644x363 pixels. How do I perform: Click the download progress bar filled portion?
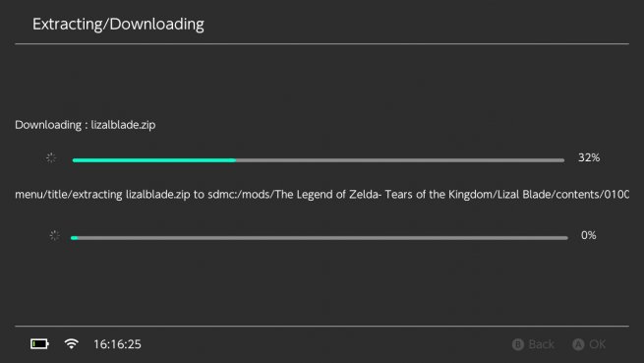coord(154,160)
